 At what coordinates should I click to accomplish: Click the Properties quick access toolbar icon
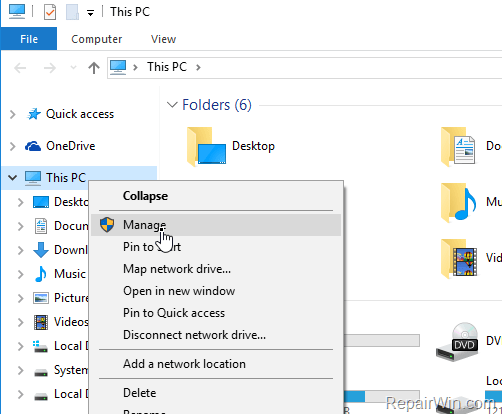point(50,12)
